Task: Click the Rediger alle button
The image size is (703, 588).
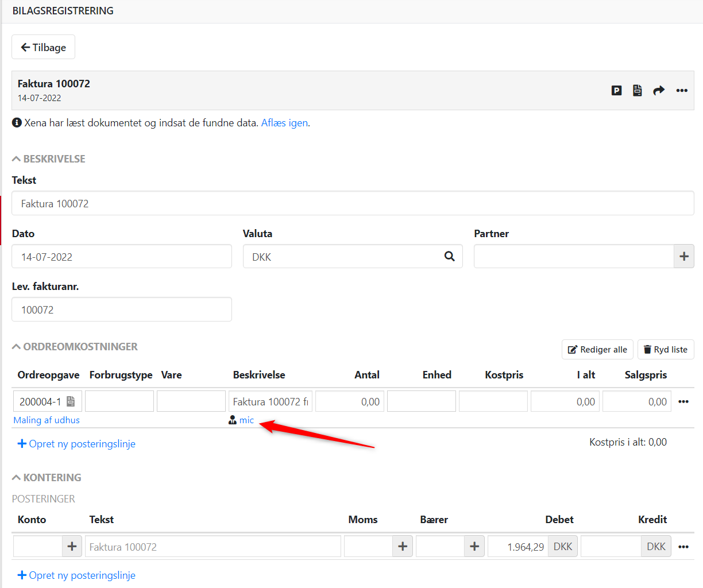Action: coord(597,349)
